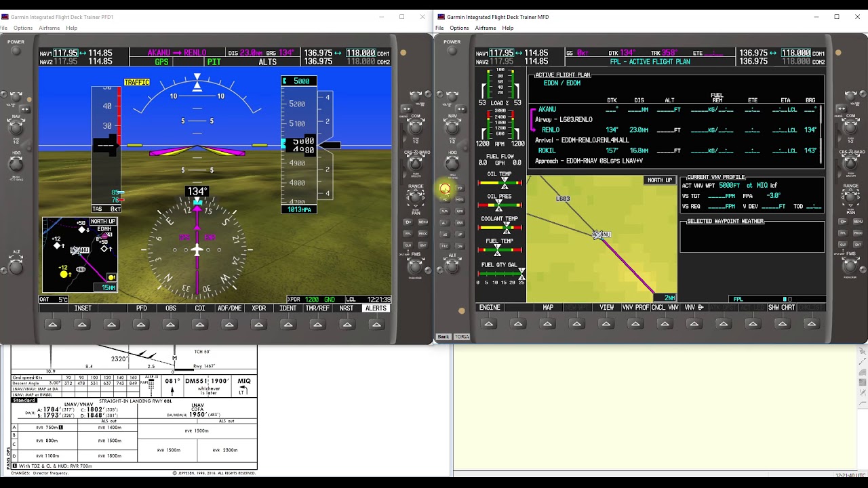This screenshot has height=488, width=868.
Task: Select the NRST softkey label
Action: pos(347,308)
